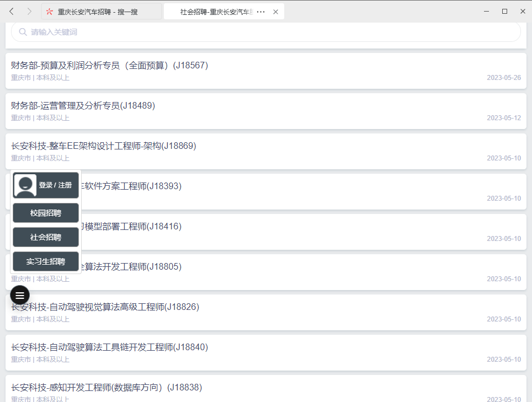The width and height of the screenshot is (532, 402).
Task: Open the tab's three-dot more options
Action: click(x=260, y=12)
